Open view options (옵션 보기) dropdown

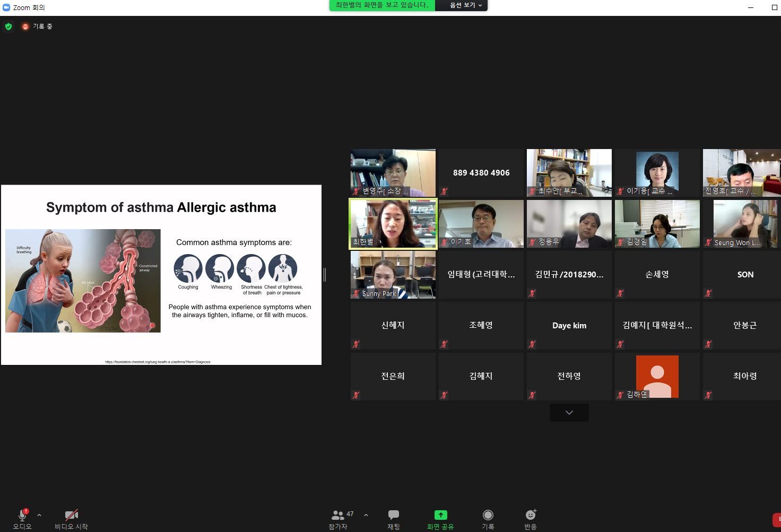465,5
